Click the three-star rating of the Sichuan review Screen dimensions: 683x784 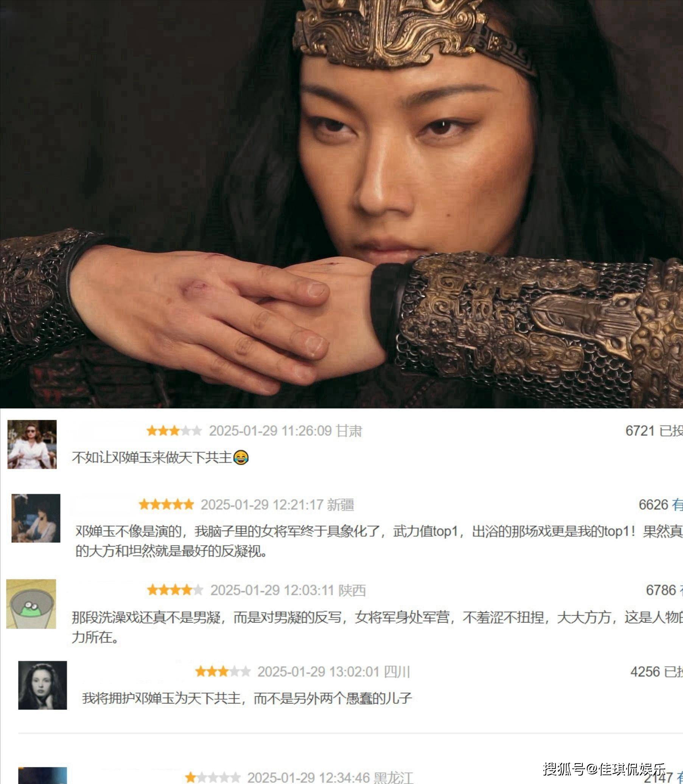pos(223,672)
